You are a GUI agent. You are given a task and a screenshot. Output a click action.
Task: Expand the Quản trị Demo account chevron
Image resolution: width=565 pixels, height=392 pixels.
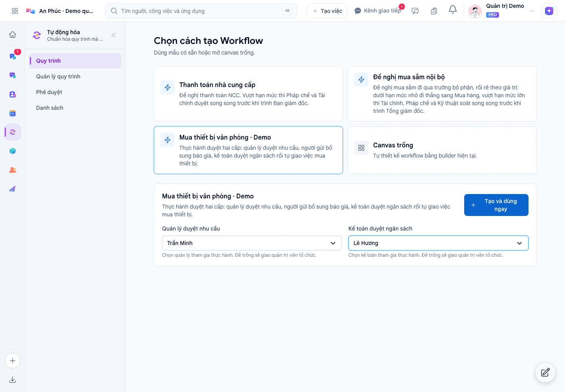coord(532,11)
